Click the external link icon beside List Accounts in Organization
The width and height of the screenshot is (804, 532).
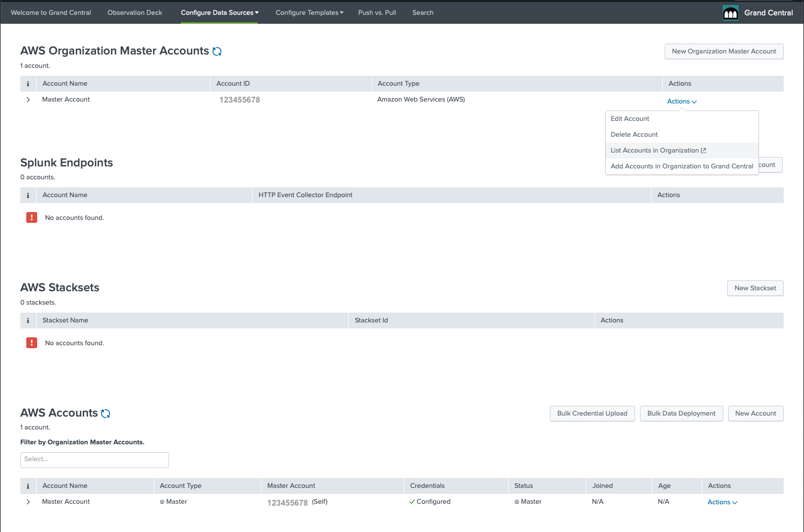point(703,151)
